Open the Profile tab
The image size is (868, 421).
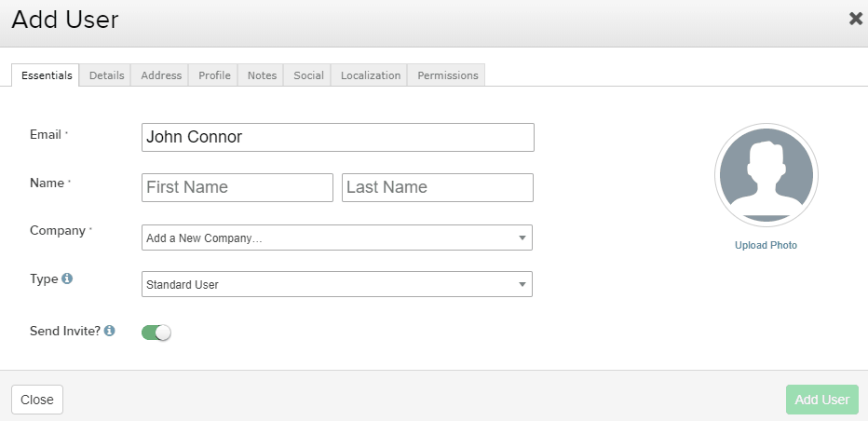214,75
